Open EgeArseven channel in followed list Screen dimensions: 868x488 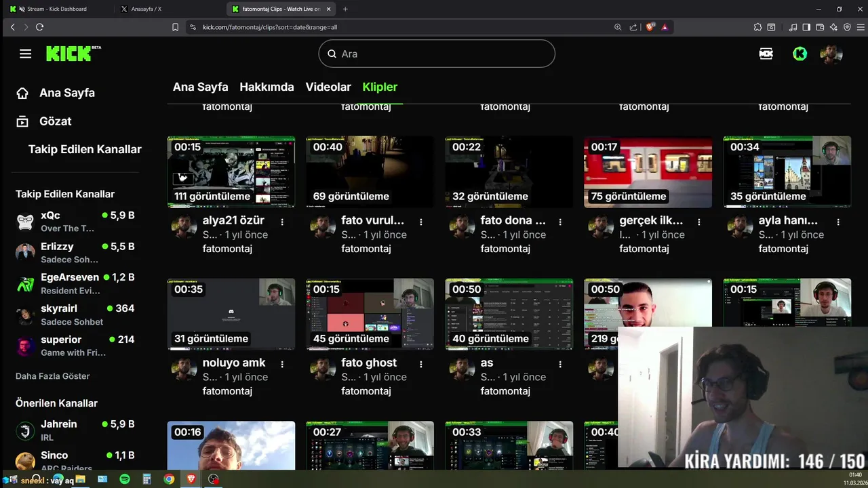pyautogui.click(x=75, y=283)
